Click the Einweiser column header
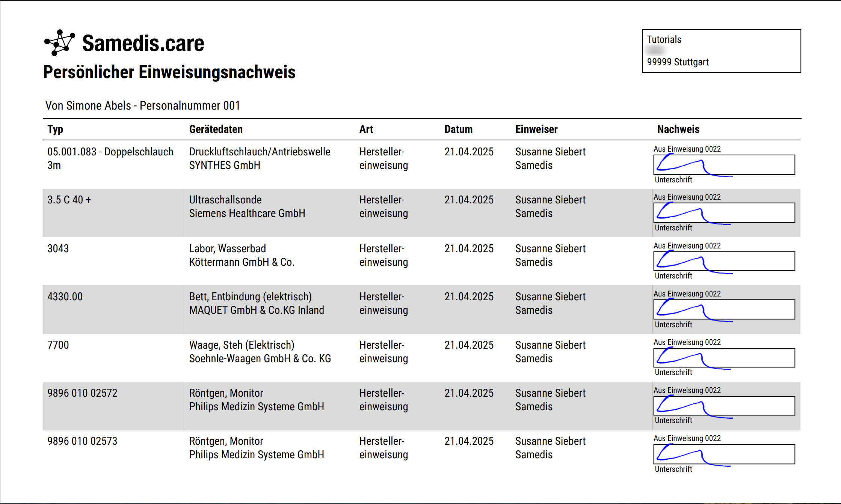The width and height of the screenshot is (841, 504). point(536,129)
